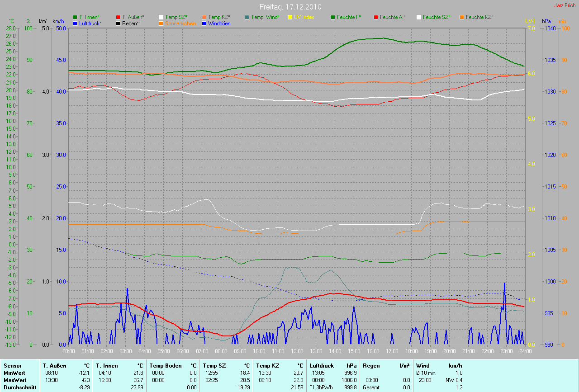Click the "Temp Boden" table column header

166,365
